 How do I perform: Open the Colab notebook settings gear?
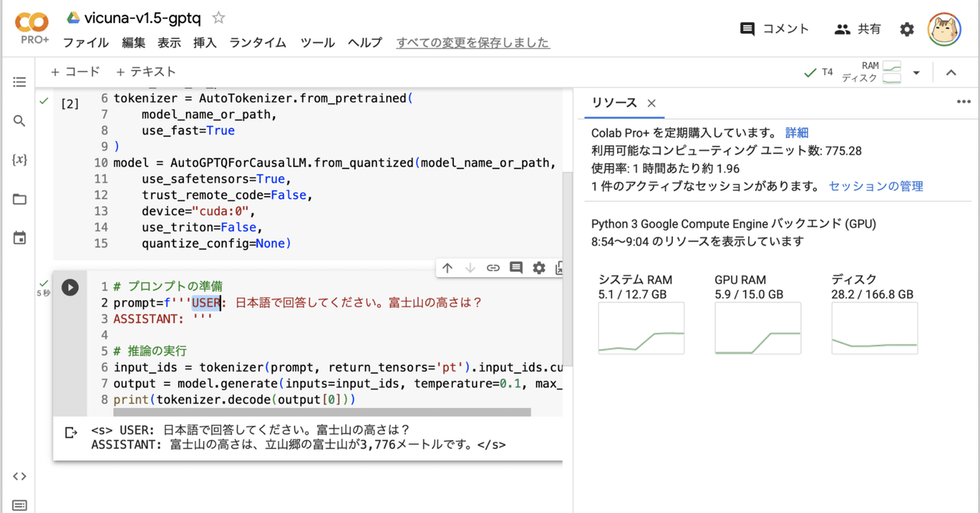coord(908,28)
